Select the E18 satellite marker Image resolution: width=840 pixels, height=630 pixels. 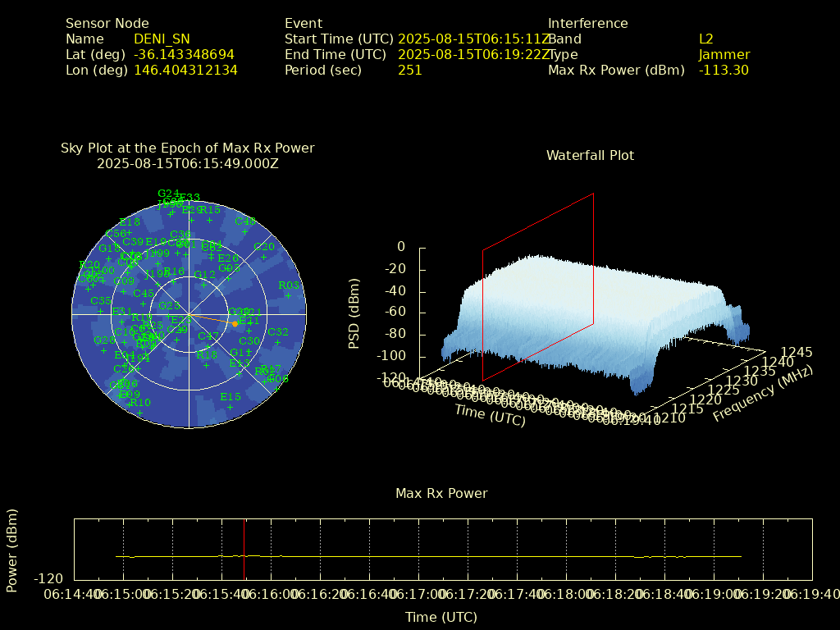point(130,232)
